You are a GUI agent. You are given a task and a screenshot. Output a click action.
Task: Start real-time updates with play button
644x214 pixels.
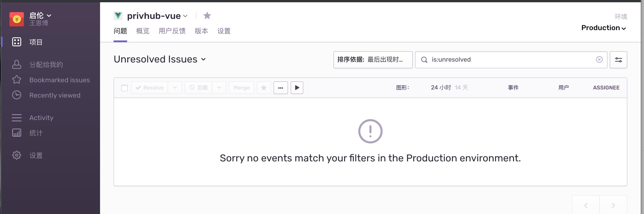click(x=297, y=88)
